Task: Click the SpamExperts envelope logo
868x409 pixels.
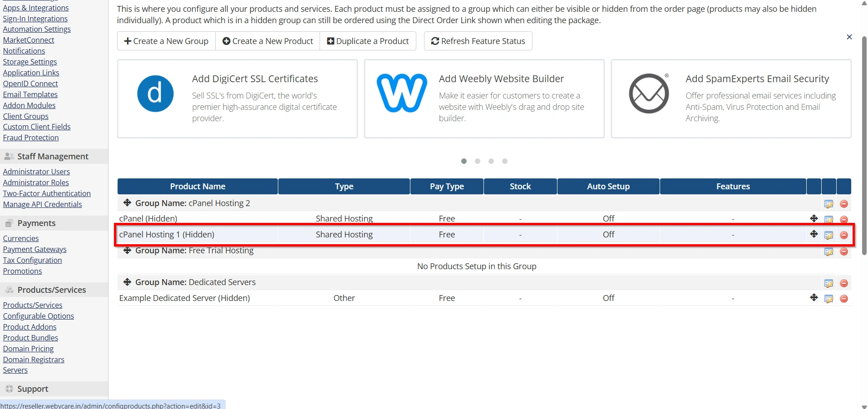Action: pos(649,93)
